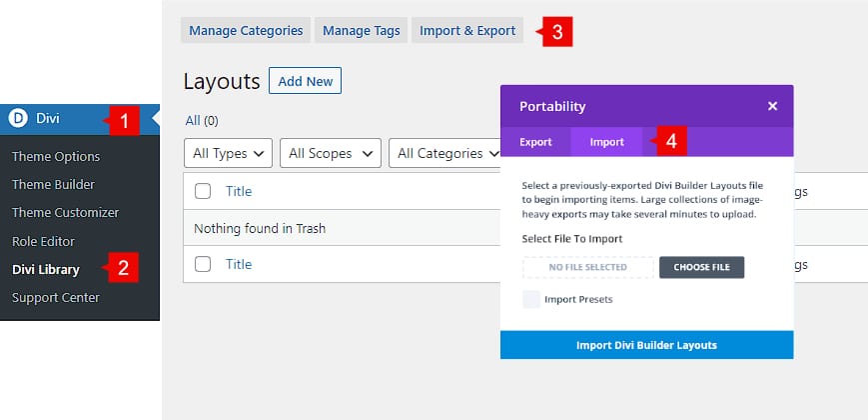
Task: Click the No File Selected field
Action: (x=587, y=267)
